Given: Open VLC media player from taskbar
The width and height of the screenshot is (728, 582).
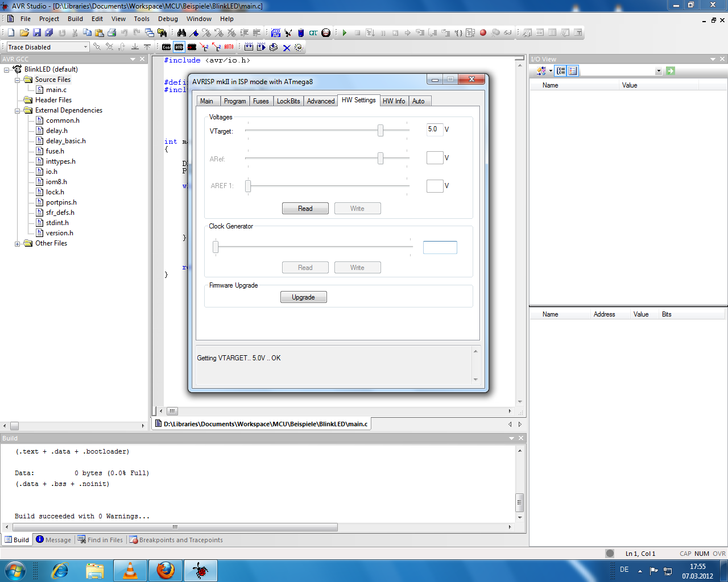Looking at the screenshot, I should pos(130,570).
